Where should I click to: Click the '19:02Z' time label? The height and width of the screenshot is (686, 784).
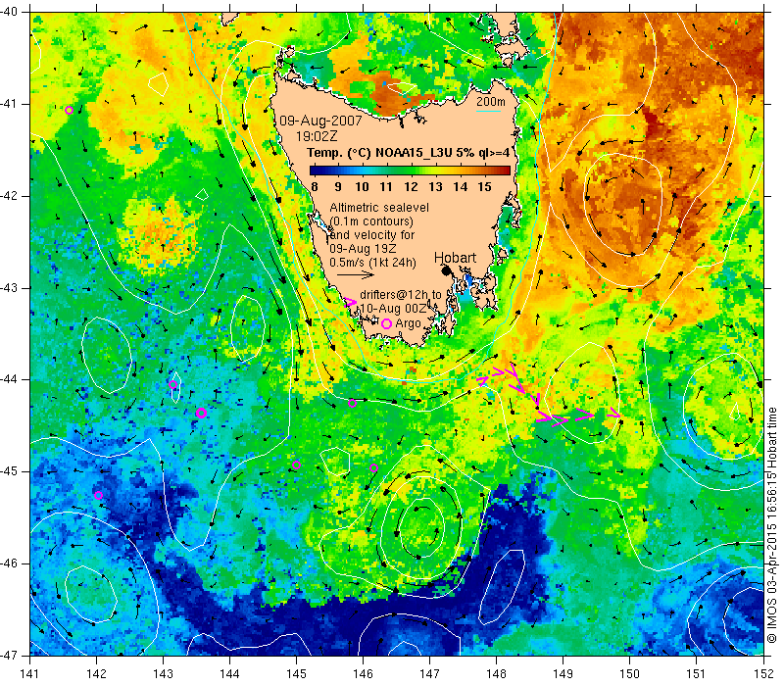pos(317,136)
